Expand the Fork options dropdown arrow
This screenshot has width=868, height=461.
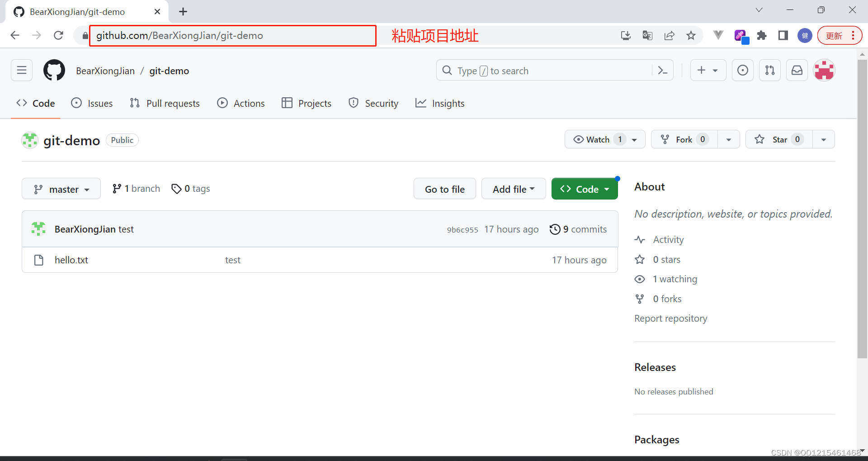pos(728,139)
